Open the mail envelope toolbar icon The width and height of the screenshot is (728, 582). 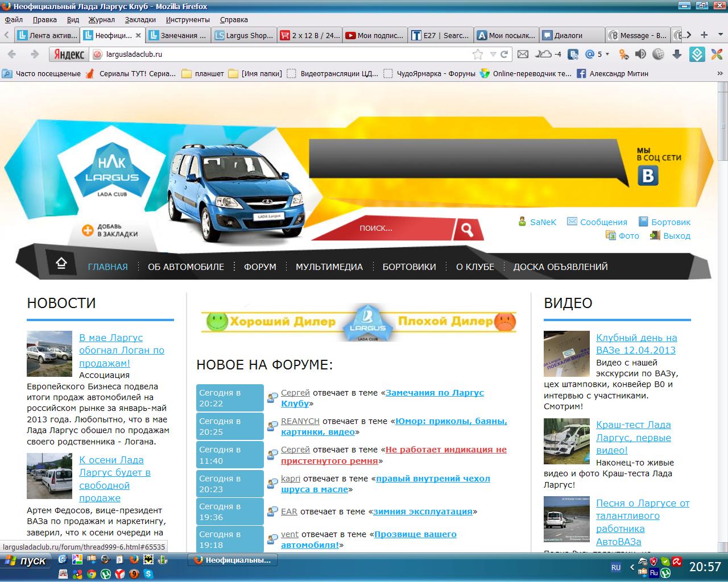point(523,55)
